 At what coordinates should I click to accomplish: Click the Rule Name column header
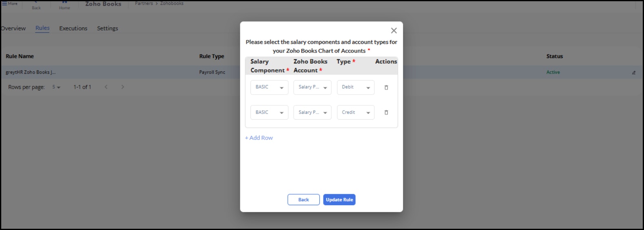tap(20, 57)
